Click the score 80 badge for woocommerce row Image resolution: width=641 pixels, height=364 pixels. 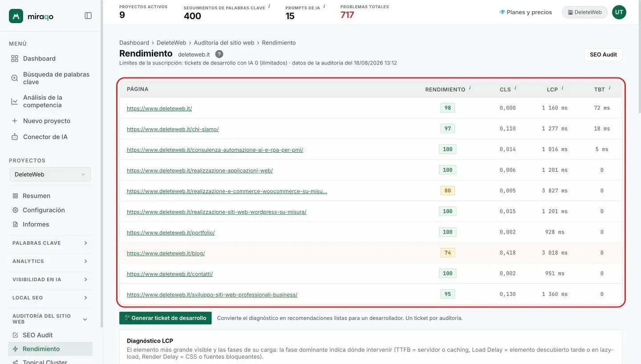(x=447, y=190)
